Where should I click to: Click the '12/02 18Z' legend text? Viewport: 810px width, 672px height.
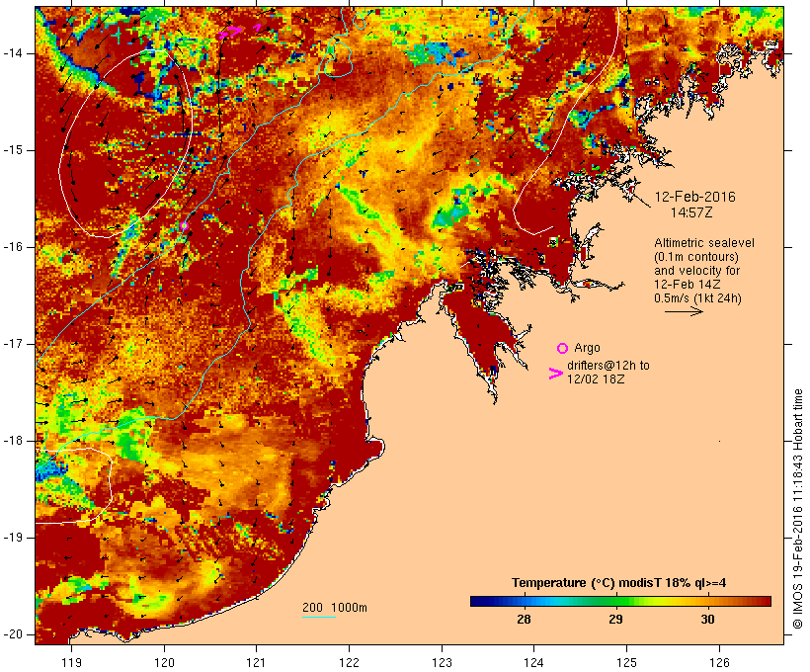596,378
